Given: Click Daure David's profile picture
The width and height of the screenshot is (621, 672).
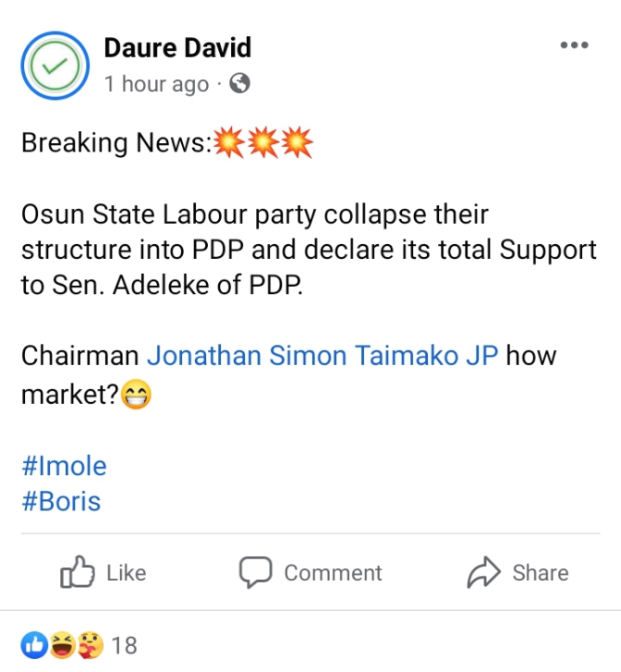Looking at the screenshot, I should tap(55, 67).
